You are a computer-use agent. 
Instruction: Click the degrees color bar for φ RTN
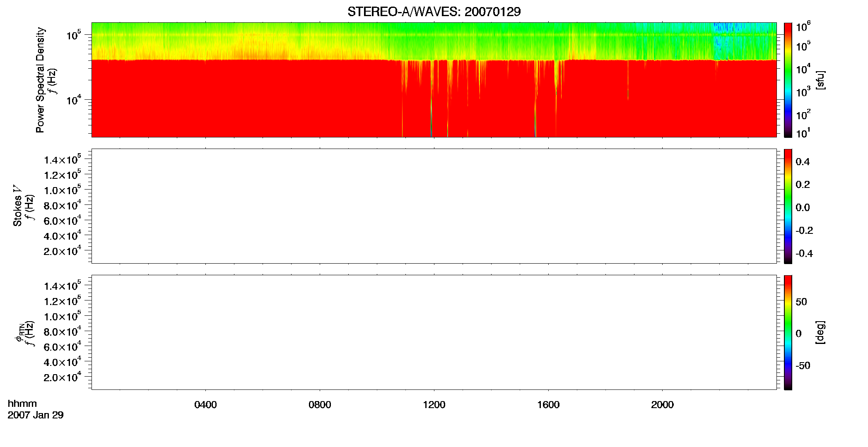pos(788,332)
